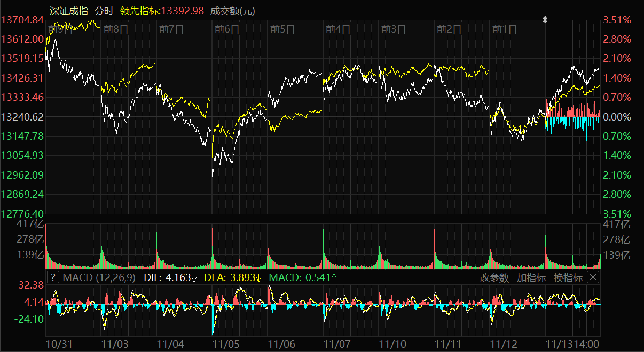This screenshot has width=644, height=352.
Task: Click the 11/10 date on the time axis
Action: [392, 345]
